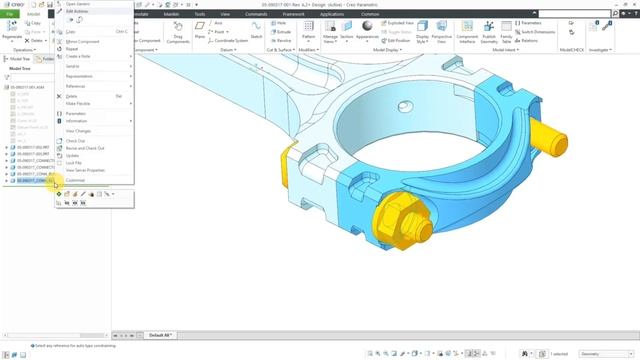Click the Extrude tool

coord(281,32)
